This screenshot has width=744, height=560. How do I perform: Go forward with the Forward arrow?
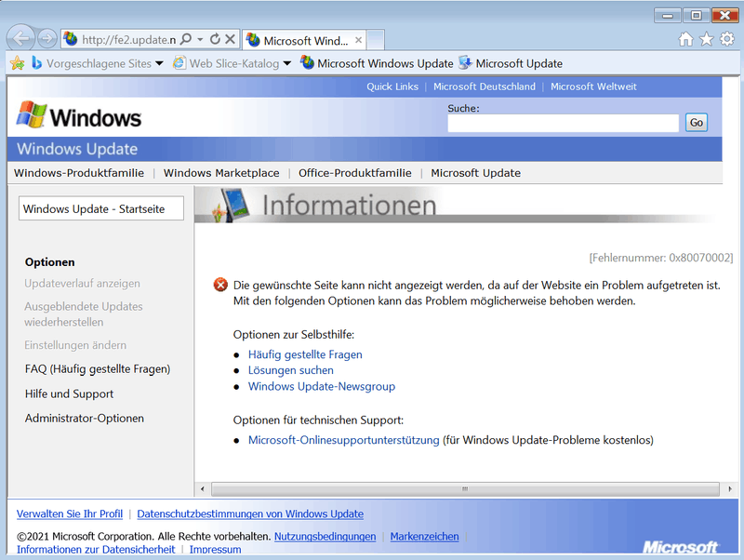click(x=47, y=39)
